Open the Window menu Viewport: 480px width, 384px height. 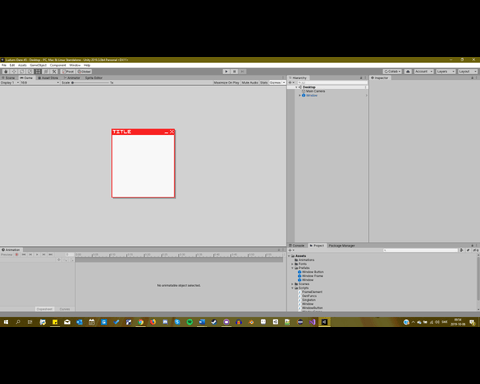(75, 65)
